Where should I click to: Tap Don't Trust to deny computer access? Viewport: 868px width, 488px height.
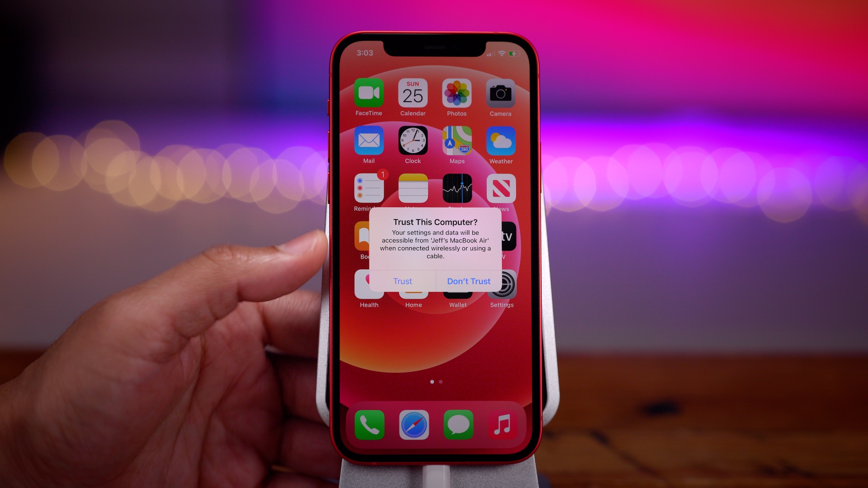point(468,281)
